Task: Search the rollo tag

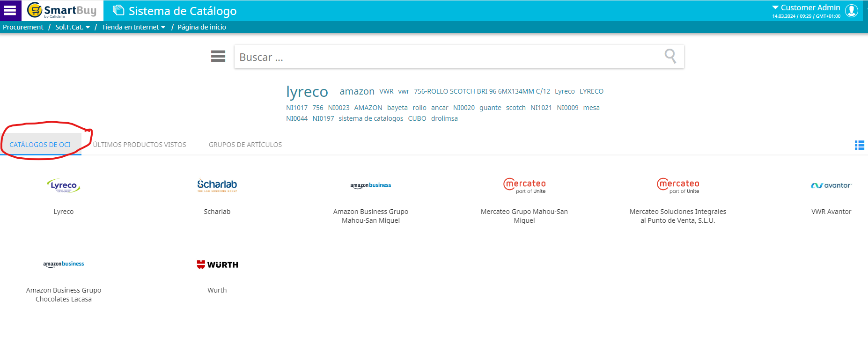Action: coord(419,108)
